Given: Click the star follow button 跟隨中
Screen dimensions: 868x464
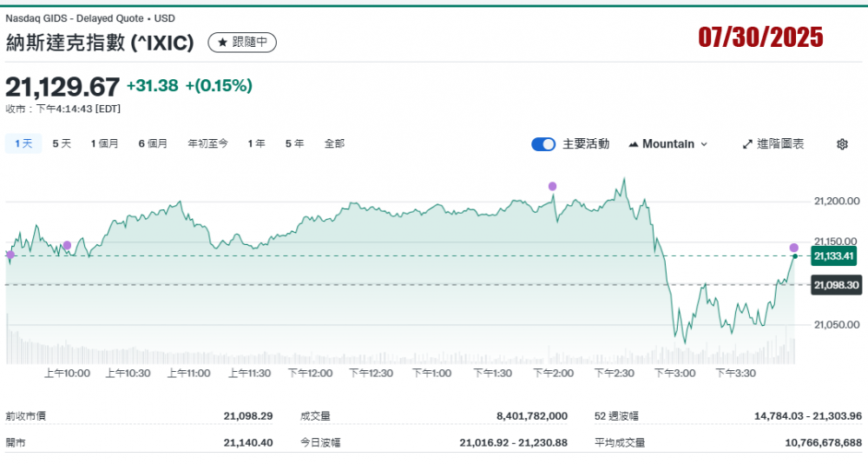Looking at the screenshot, I should 243,42.
